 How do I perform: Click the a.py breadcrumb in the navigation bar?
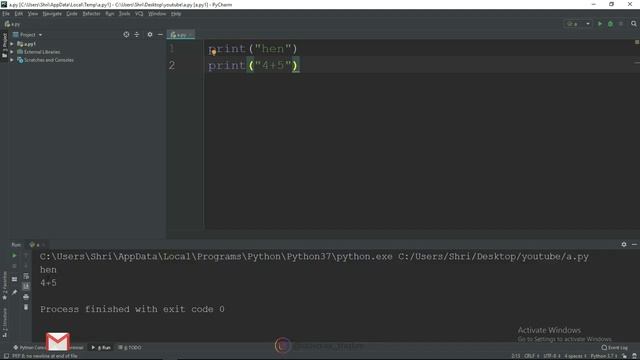click(x=12, y=24)
